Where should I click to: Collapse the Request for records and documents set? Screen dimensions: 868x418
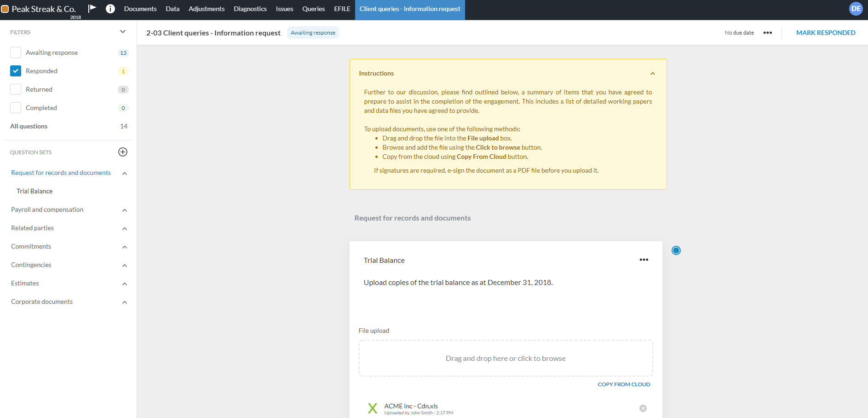click(x=124, y=174)
